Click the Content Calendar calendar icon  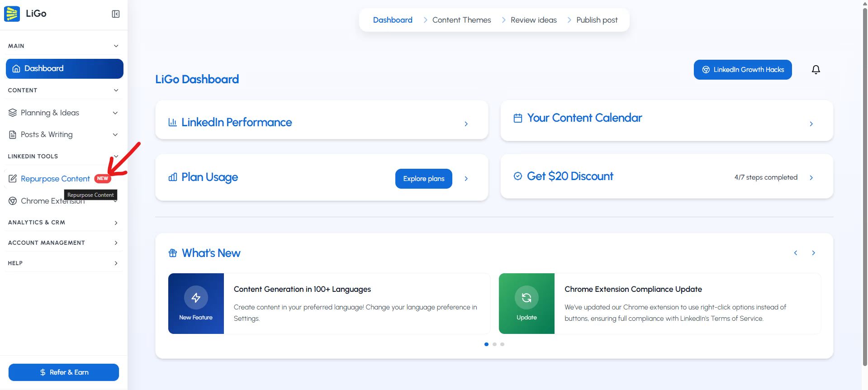[518, 118]
